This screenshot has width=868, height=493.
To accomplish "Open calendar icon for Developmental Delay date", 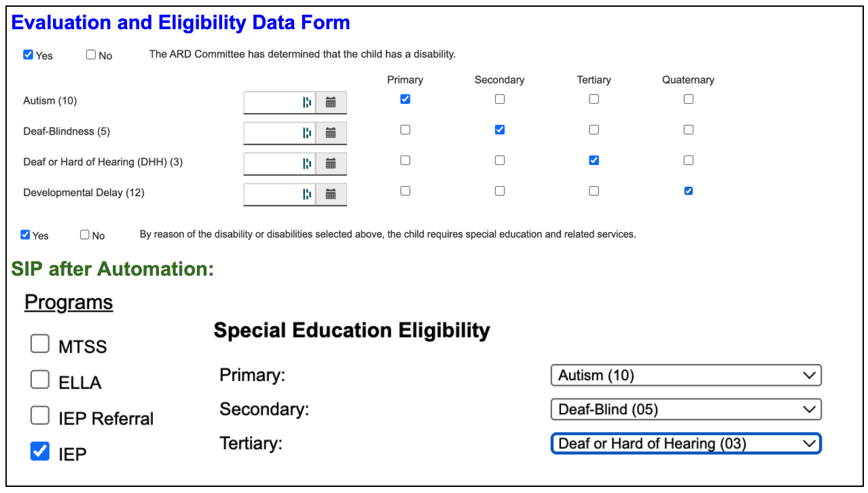I will tap(331, 194).
